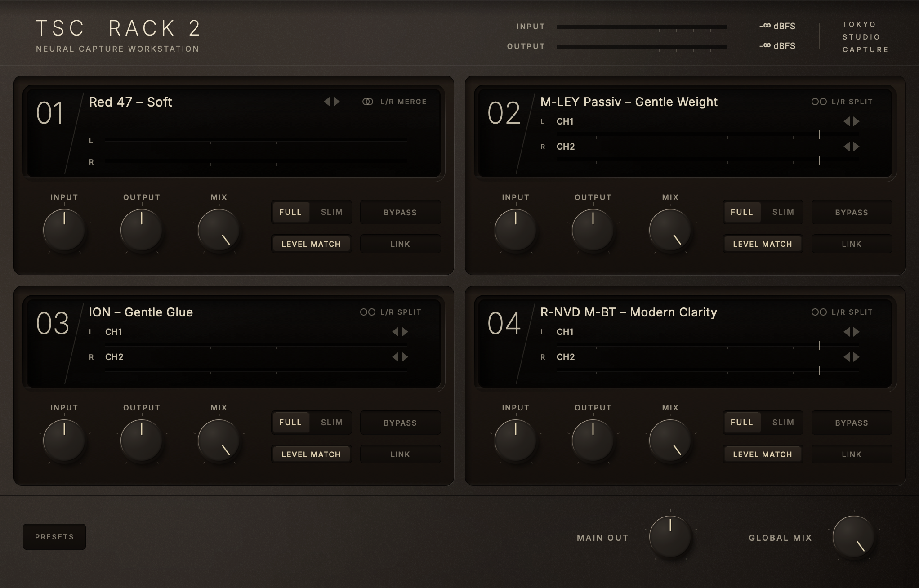Image resolution: width=919 pixels, height=588 pixels.
Task: Click the OUTPUT knob on slot 02
Action: [593, 230]
